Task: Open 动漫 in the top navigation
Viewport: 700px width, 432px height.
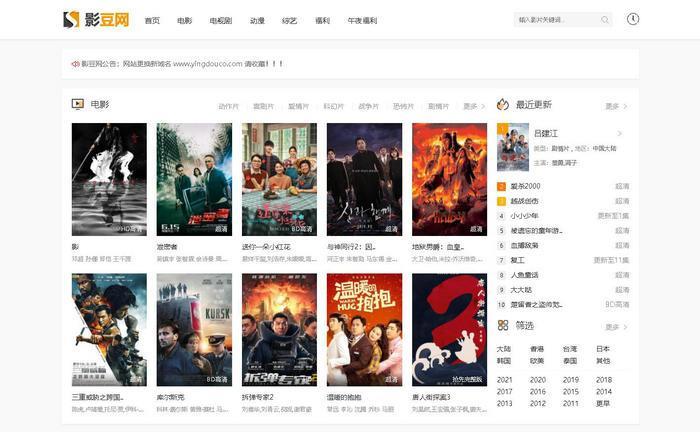Action: point(257,21)
